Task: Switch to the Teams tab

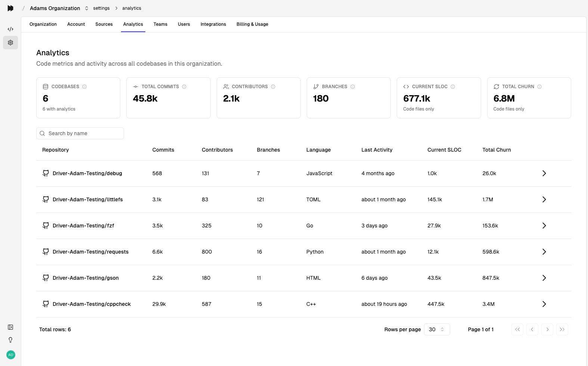Action: click(x=160, y=24)
